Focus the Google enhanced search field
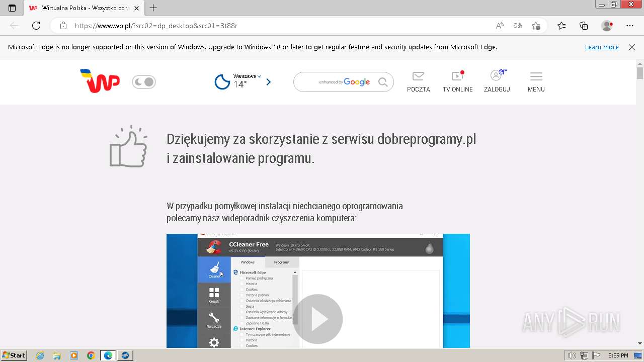Image resolution: width=644 pixels, height=362 pixels. (344, 82)
